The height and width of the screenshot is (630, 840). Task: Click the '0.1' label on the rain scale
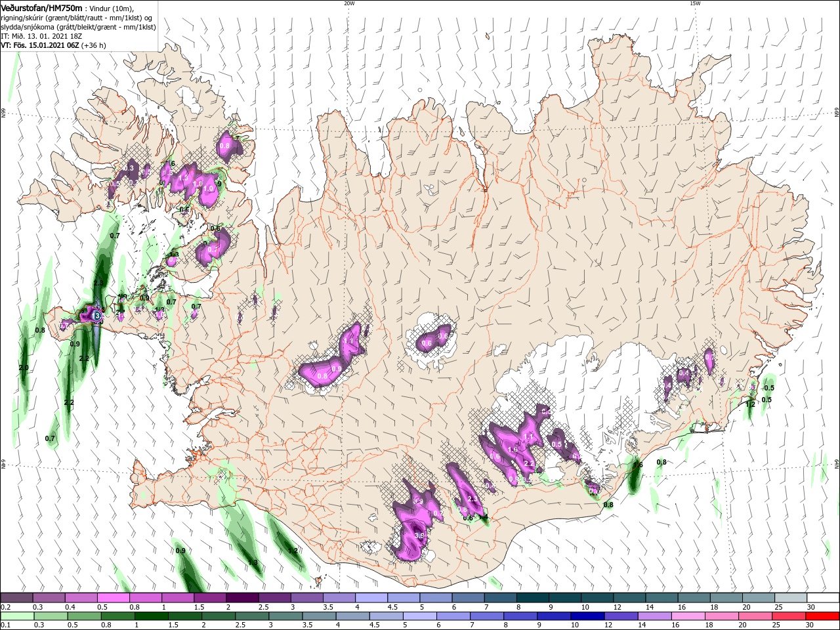(5, 624)
